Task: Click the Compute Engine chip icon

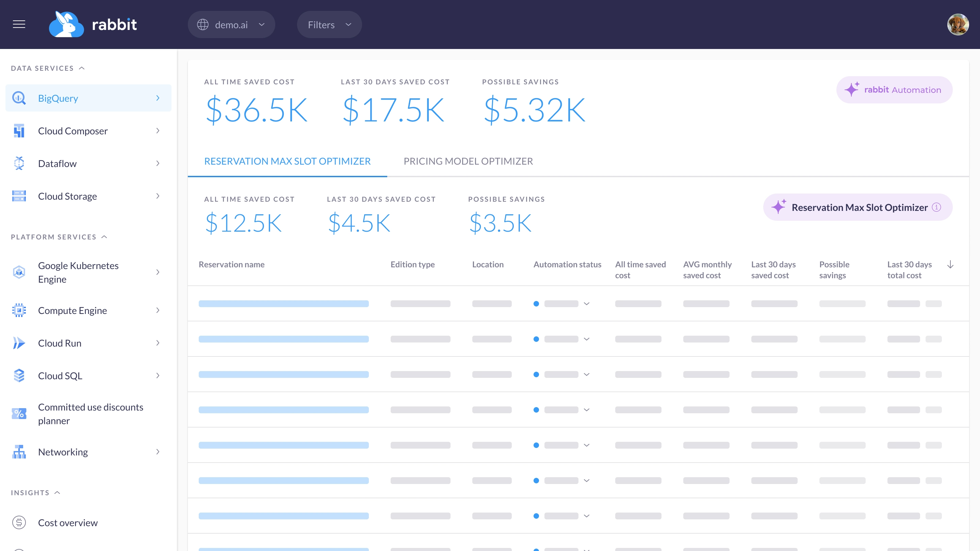Action: point(19,310)
